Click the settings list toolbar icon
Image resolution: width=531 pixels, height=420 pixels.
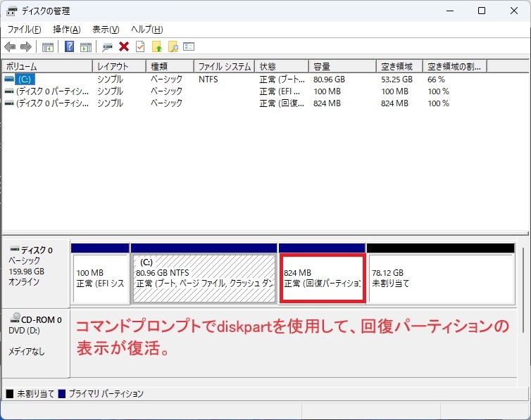pyautogui.click(x=189, y=46)
